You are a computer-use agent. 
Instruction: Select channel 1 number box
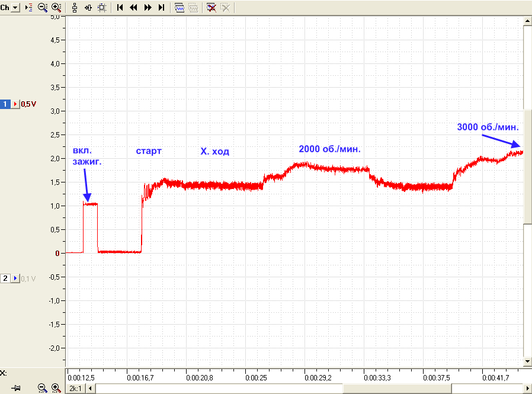click(5, 104)
